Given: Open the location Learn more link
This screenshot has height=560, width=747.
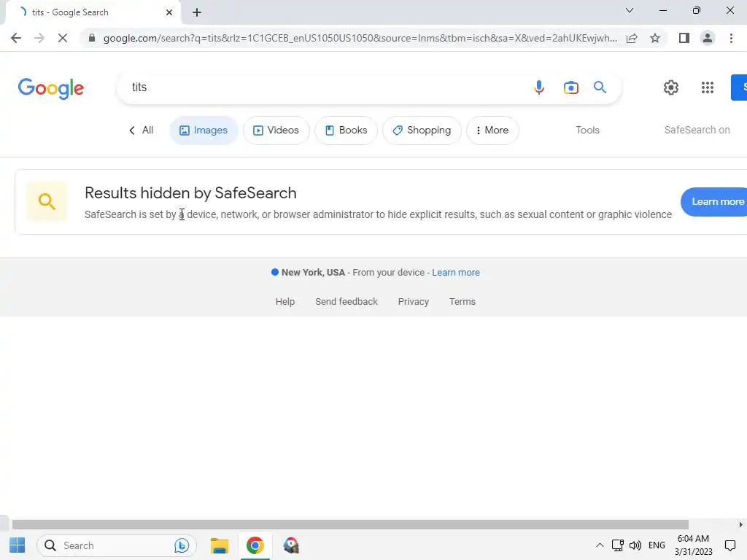Looking at the screenshot, I should coord(456,273).
